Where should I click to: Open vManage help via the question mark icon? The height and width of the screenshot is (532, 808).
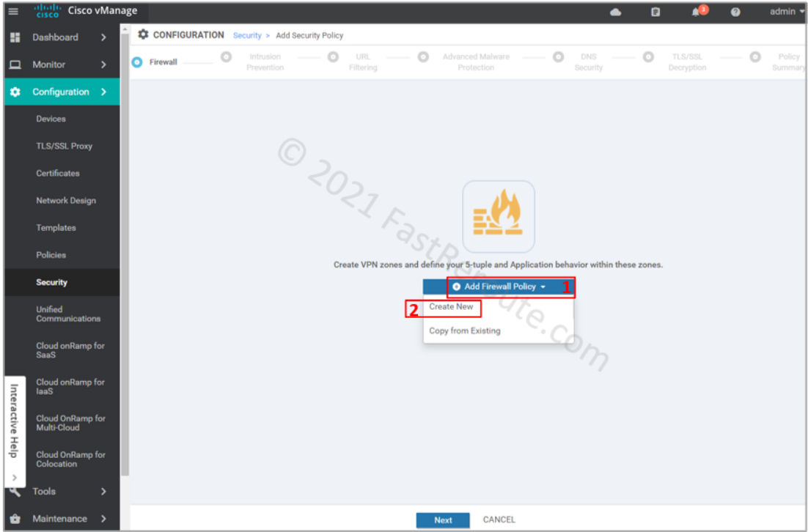point(735,11)
